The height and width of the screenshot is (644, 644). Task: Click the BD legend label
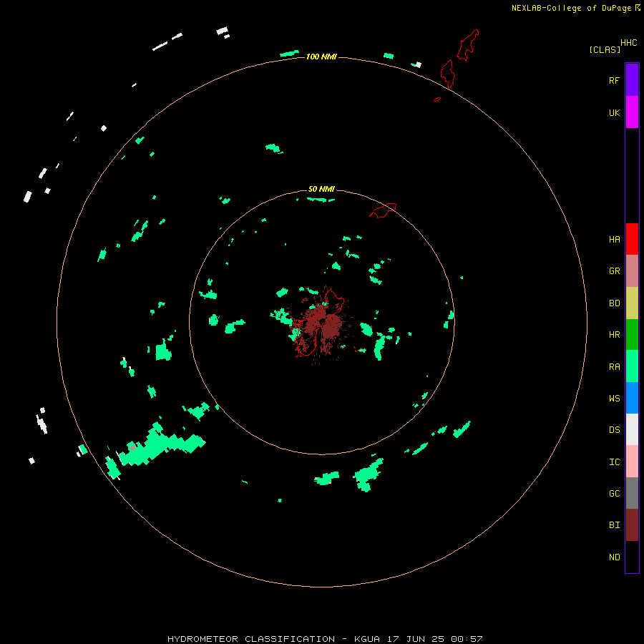[x=614, y=303]
